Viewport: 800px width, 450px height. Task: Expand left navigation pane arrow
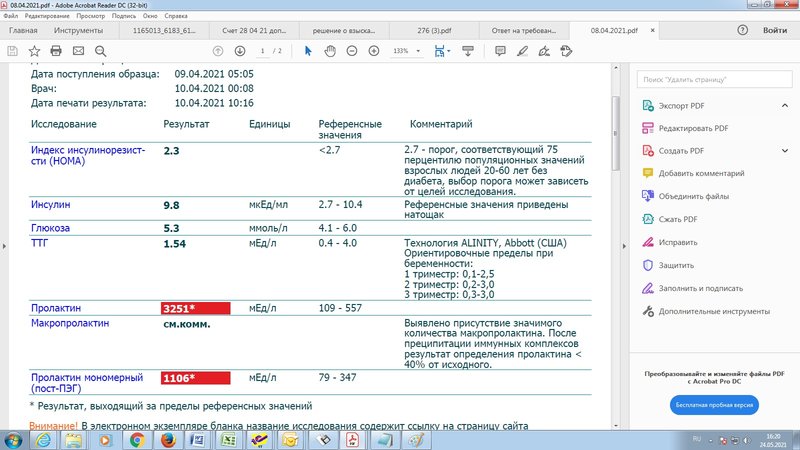pyautogui.click(x=4, y=246)
